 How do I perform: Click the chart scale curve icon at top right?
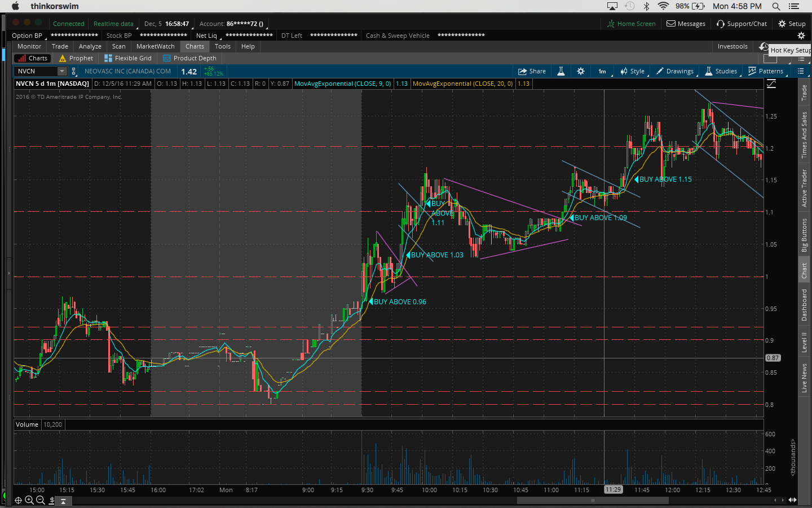[771, 84]
